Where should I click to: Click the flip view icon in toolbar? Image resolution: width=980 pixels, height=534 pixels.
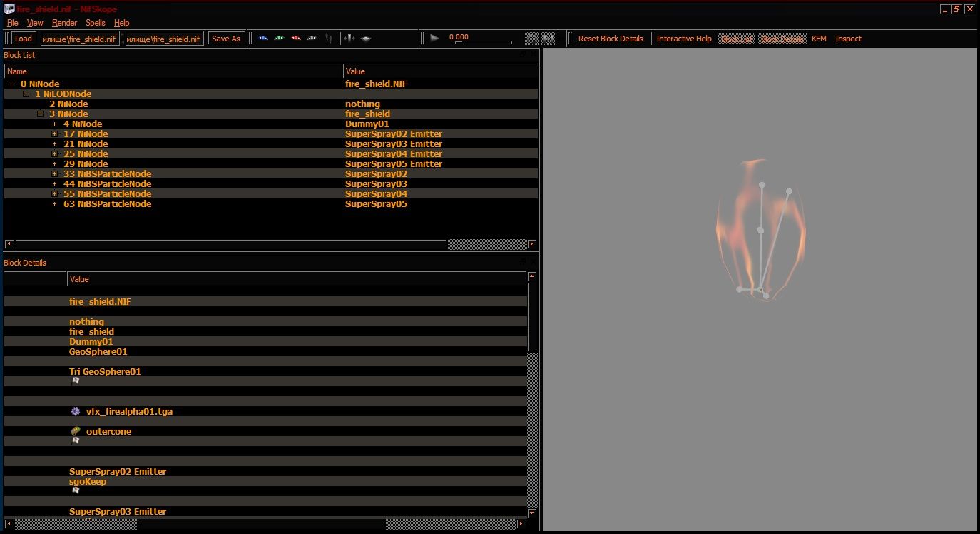(x=349, y=39)
